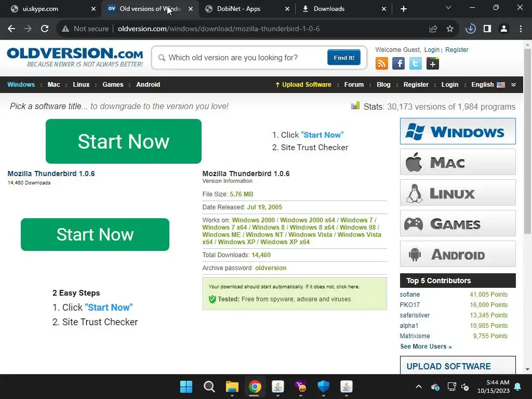Open the Blog nav link

point(383,85)
